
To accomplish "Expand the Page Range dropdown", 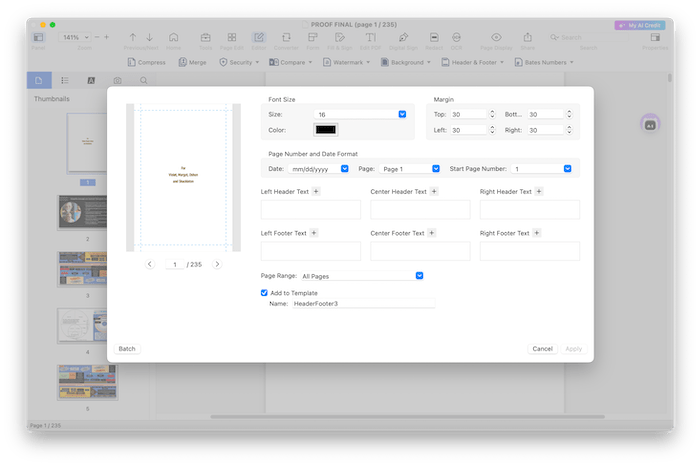I will pos(419,275).
